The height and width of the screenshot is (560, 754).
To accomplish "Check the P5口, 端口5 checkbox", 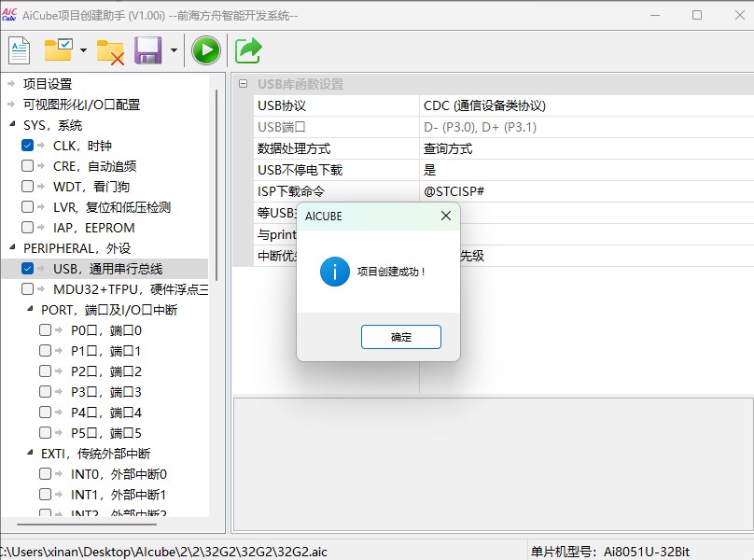I will [45, 432].
